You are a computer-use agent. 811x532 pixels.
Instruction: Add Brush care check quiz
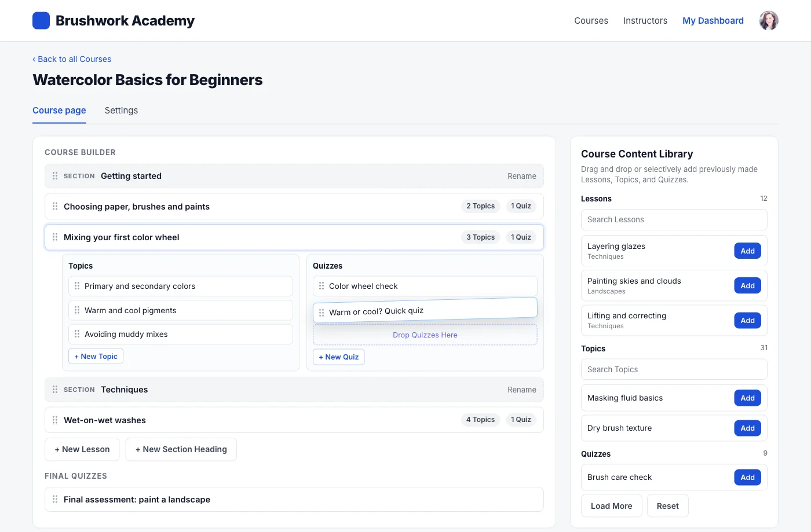[747, 477]
